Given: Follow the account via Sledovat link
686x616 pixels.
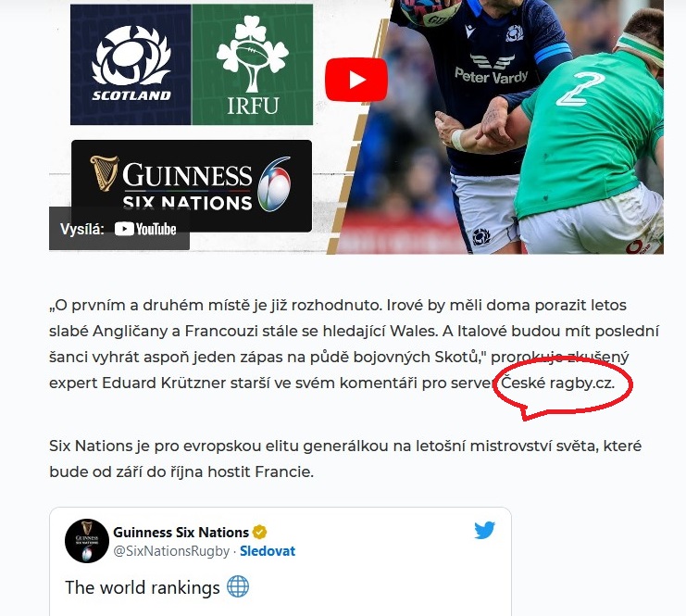Looking at the screenshot, I should click(x=268, y=551).
